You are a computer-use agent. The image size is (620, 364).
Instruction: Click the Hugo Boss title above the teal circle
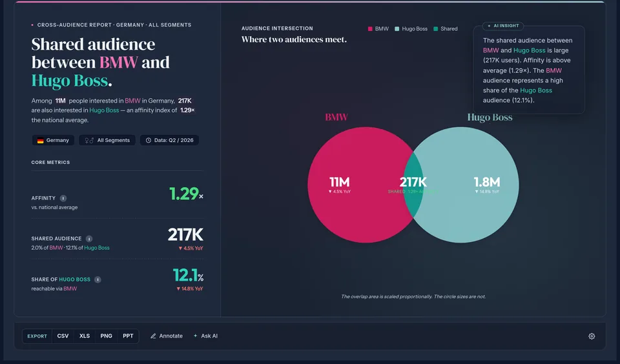490,117
